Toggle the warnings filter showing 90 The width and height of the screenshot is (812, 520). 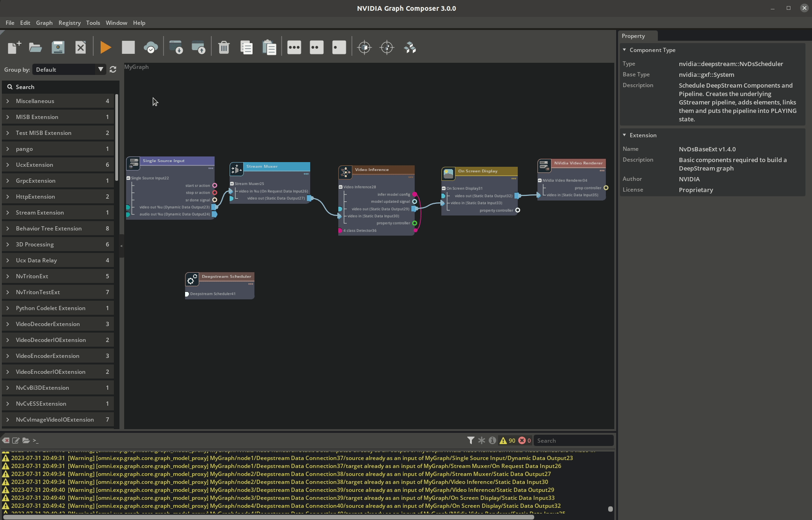[507, 440]
